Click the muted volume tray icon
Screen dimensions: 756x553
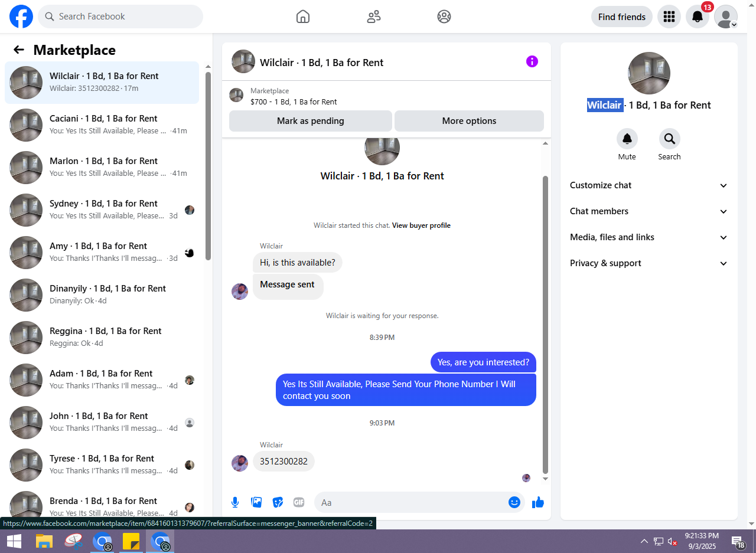coord(673,541)
